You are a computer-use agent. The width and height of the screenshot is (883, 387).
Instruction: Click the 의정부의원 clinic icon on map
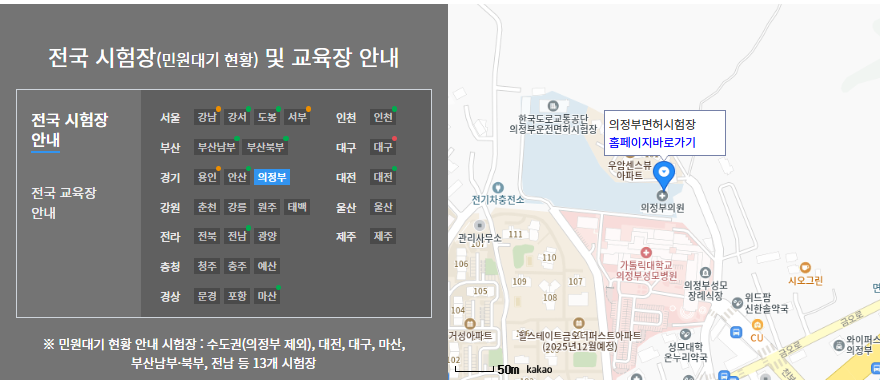pos(662,195)
